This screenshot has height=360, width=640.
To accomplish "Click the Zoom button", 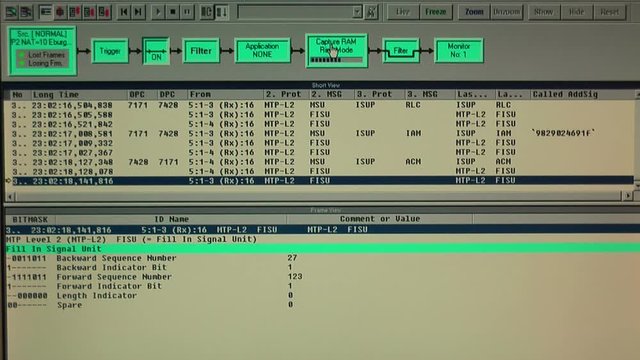I will pyautogui.click(x=474, y=12).
